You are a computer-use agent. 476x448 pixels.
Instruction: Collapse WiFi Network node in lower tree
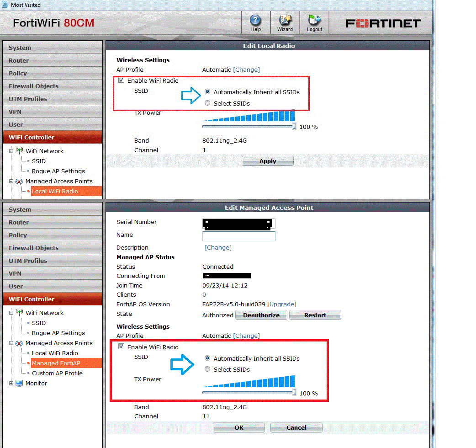(11, 313)
